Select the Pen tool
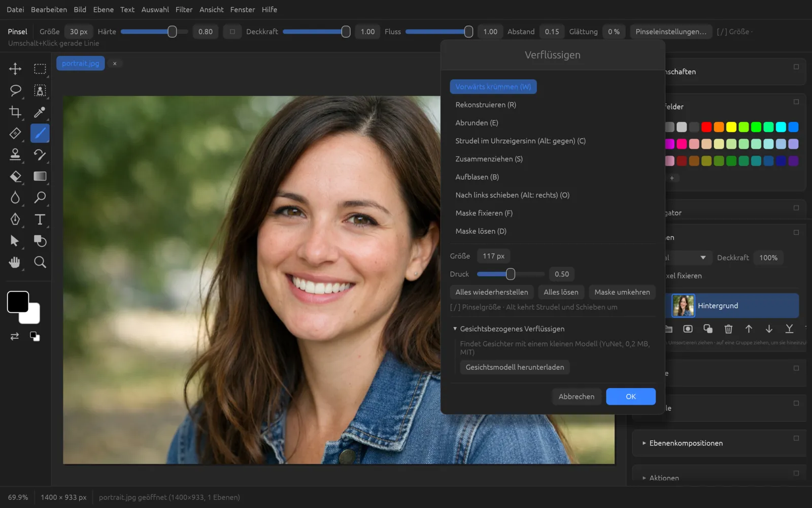Image resolution: width=812 pixels, height=508 pixels. click(15, 219)
